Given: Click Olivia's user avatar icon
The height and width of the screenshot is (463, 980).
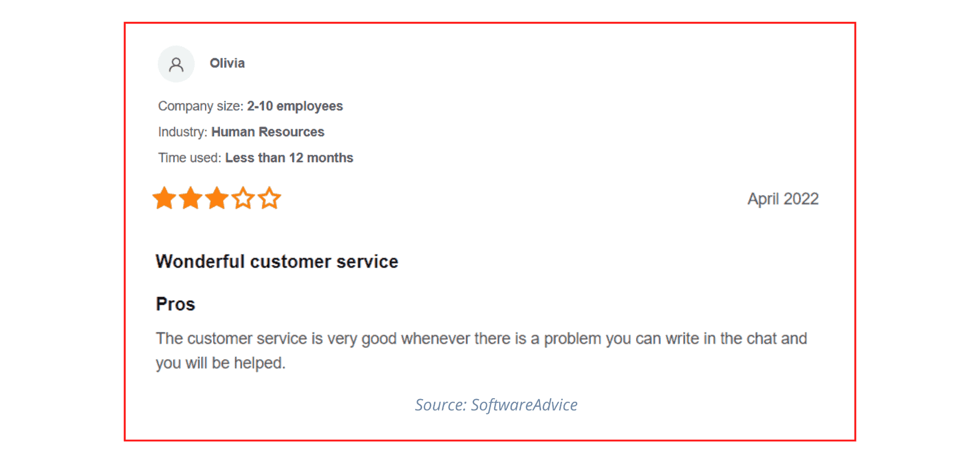Looking at the screenshot, I should pos(176,64).
